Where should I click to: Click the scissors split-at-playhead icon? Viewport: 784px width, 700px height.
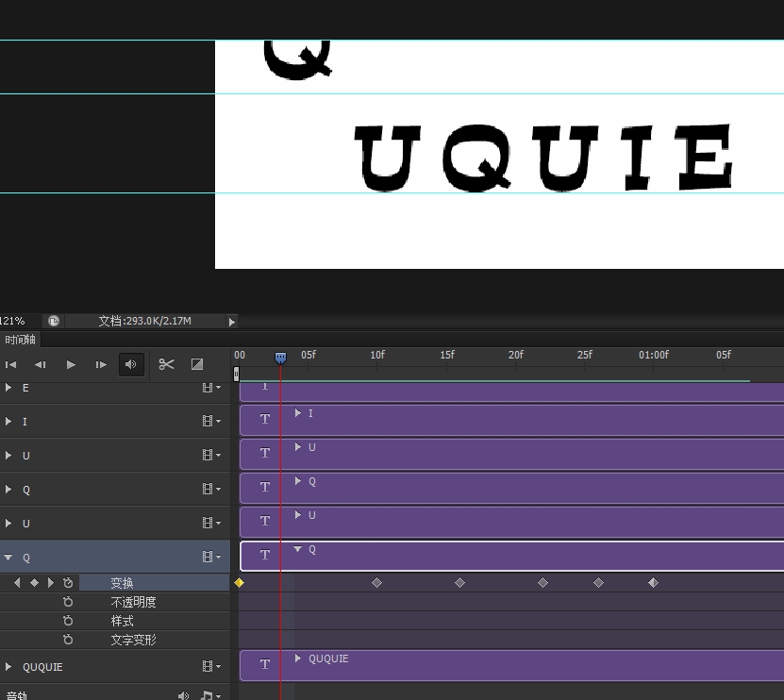[x=167, y=364]
